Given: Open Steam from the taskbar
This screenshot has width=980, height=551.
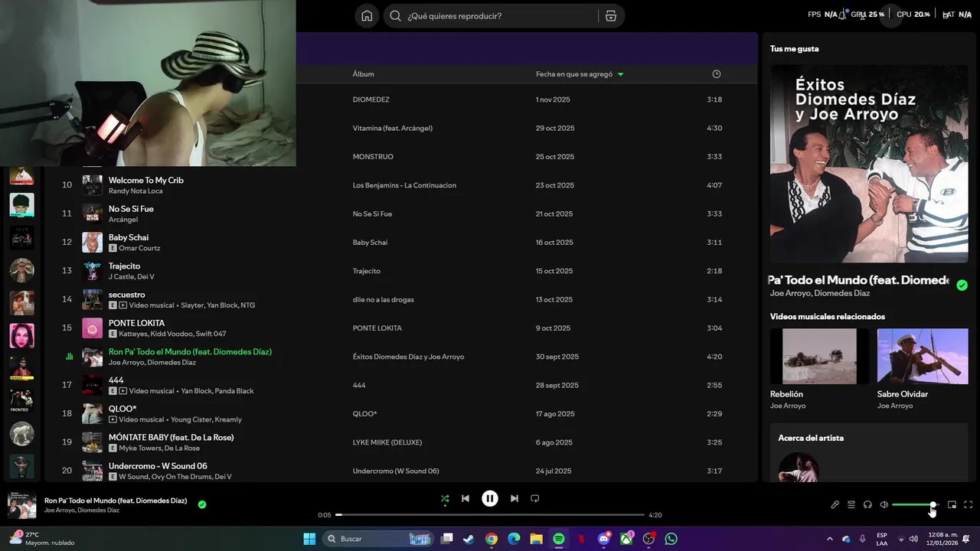Looking at the screenshot, I should (x=469, y=539).
